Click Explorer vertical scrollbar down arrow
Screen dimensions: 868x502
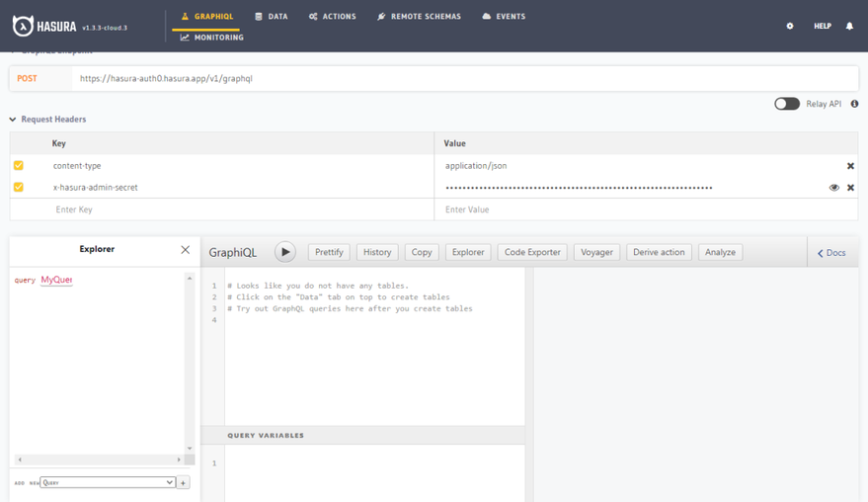(190, 449)
